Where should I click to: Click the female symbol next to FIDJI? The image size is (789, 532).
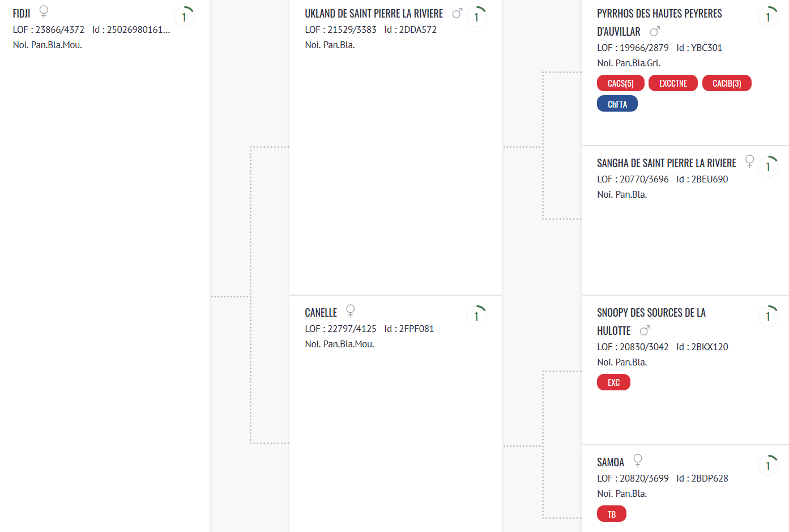click(44, 12)
